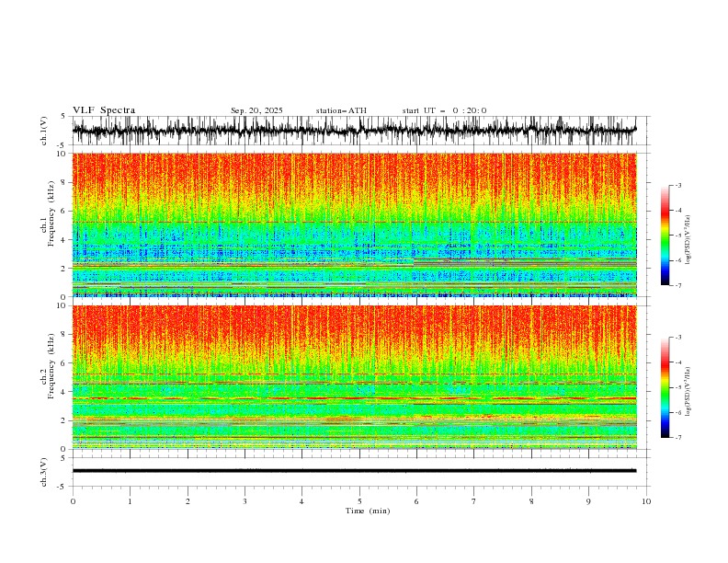728x563 pixels.
Task: Click inside the ch.2 spectrogram panel
Action: tap(354, 377)
